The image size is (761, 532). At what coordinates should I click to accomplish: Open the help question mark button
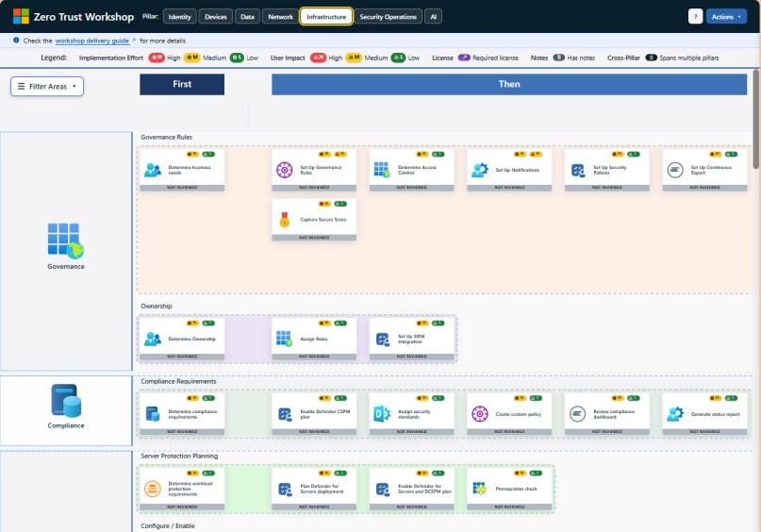coord(695,16)
